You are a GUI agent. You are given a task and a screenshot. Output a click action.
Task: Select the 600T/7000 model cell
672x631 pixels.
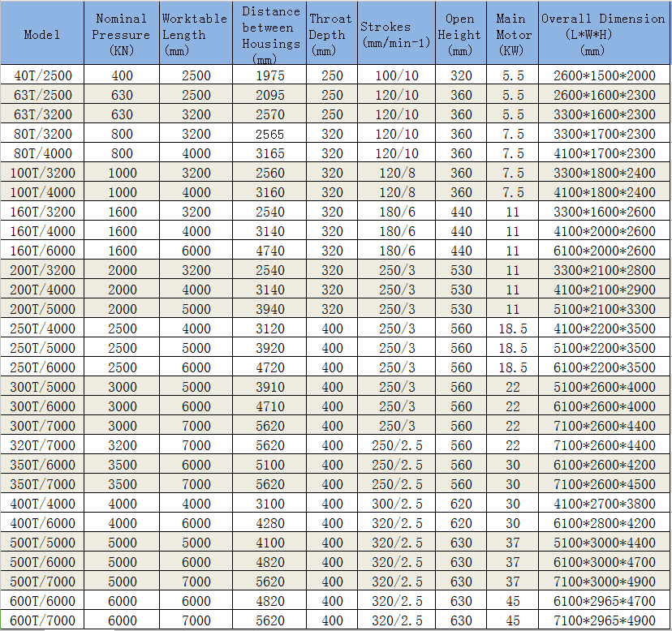43,620
